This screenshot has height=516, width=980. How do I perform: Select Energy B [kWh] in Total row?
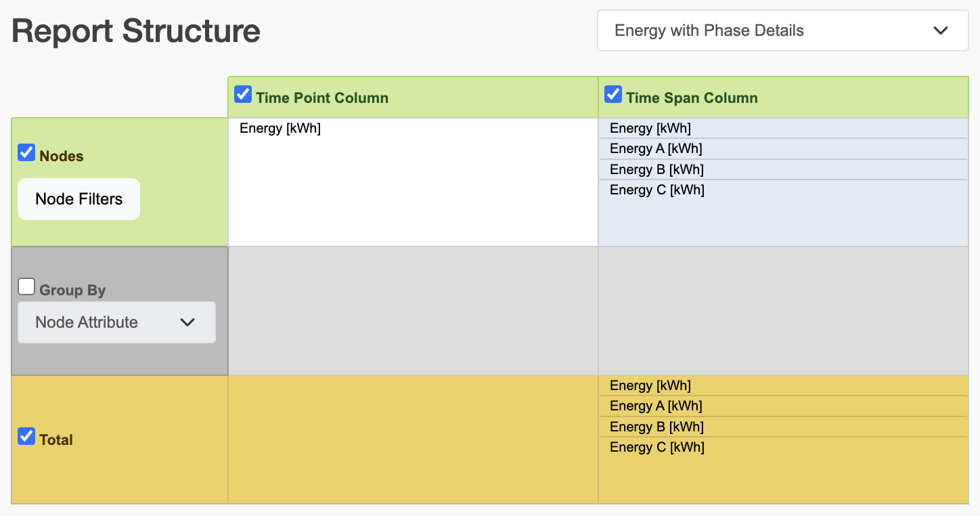(656, 427)
